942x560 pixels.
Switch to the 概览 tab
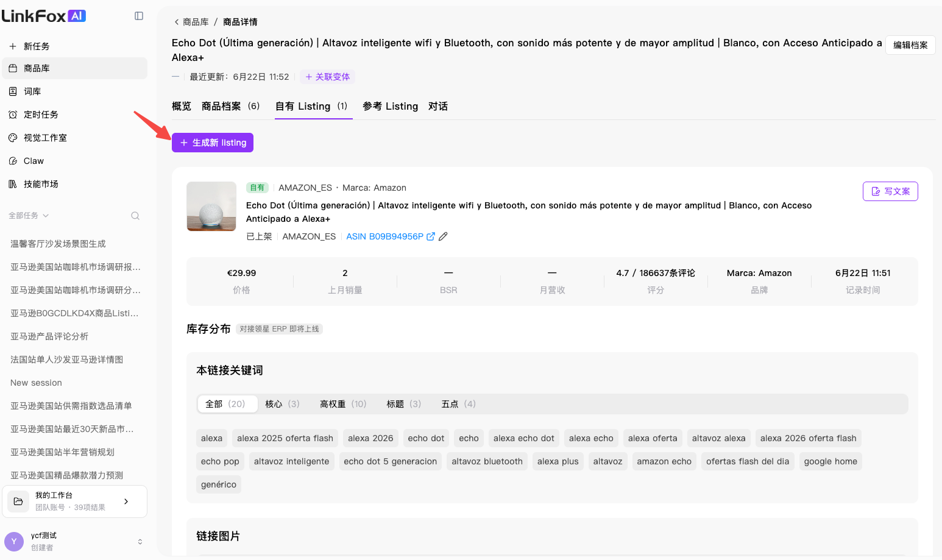tap(182, 106)
